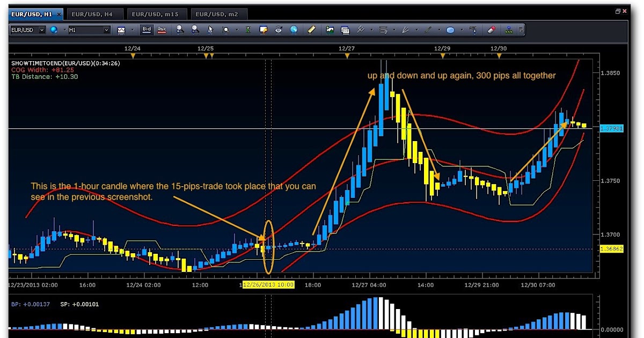Select the pitchfork lines drawing tool
This screenshot has height=338, width=644.
pyautogui.click(x=361, y=30)
